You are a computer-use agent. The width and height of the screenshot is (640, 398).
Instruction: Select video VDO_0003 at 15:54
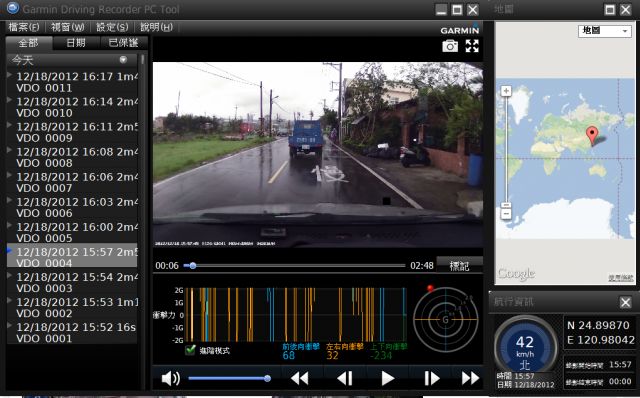click(x=72, y=282)
